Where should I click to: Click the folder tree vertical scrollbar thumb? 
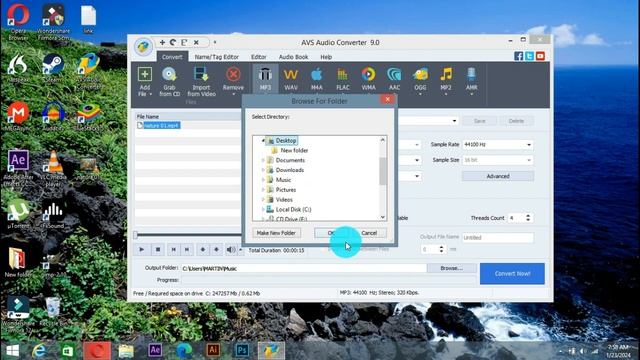pos(382,171)
